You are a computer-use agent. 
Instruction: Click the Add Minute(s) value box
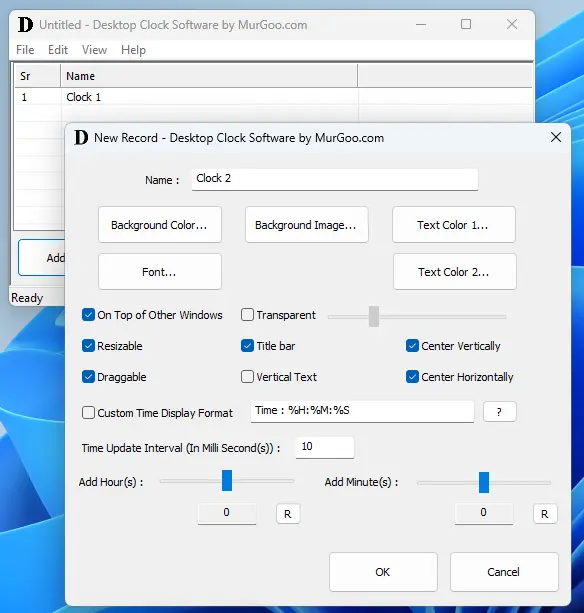484,513
